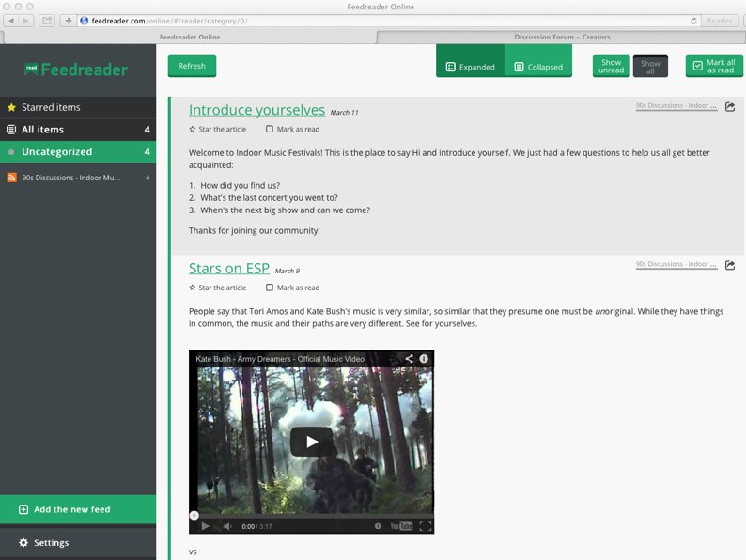Check Mark as read for Introduce yourselves
This screenshot has height=560, width=746.
tap(270, 130)
